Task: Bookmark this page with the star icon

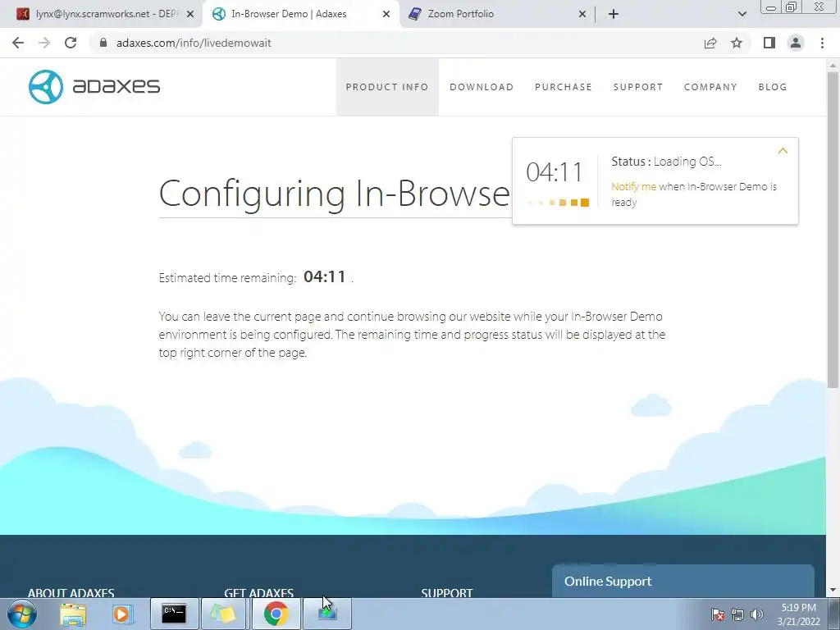Action: pyautogui.click(x=737, y=43)
